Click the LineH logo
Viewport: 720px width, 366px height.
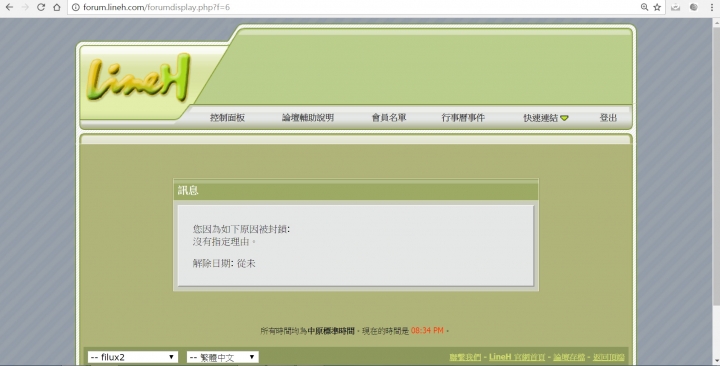click(138, 77)
